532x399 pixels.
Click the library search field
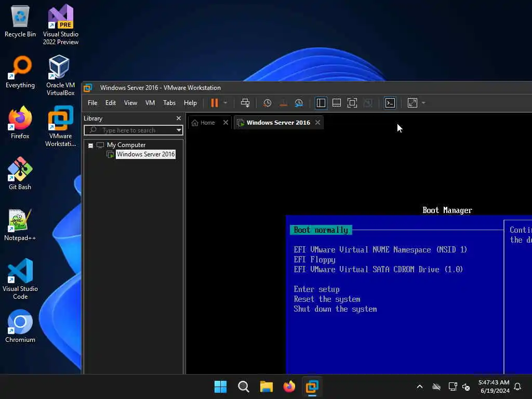point(134,130)
